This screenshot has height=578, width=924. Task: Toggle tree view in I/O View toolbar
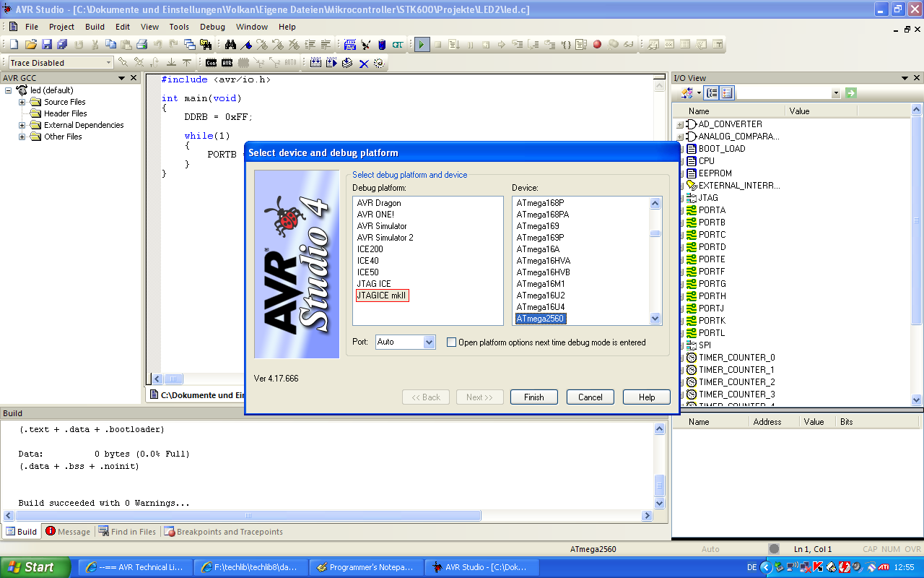tap(712, 92)
